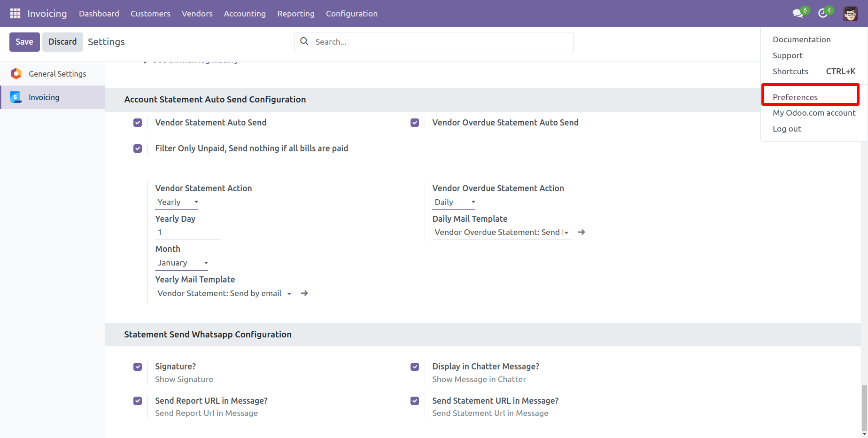This screenshot has width=868, height=438.
Task: Uncheck the Signature? option
Action: tap(138, 367)
